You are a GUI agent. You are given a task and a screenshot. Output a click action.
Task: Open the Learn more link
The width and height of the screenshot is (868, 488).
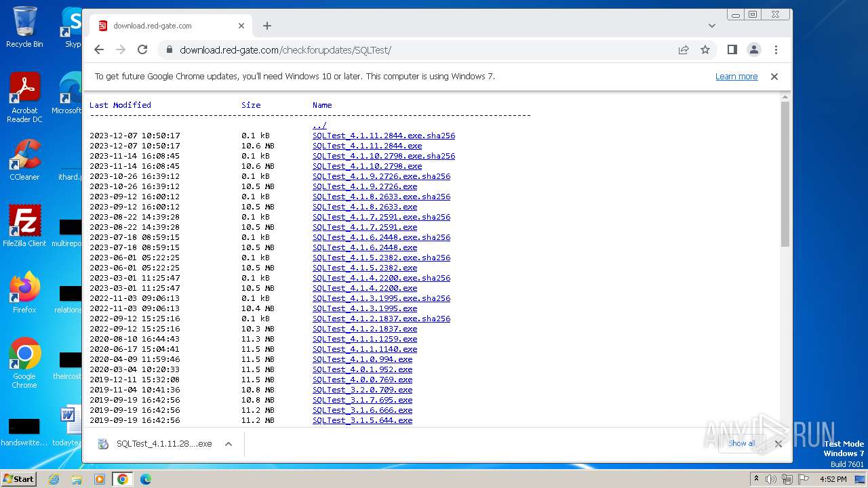[736, 77]
